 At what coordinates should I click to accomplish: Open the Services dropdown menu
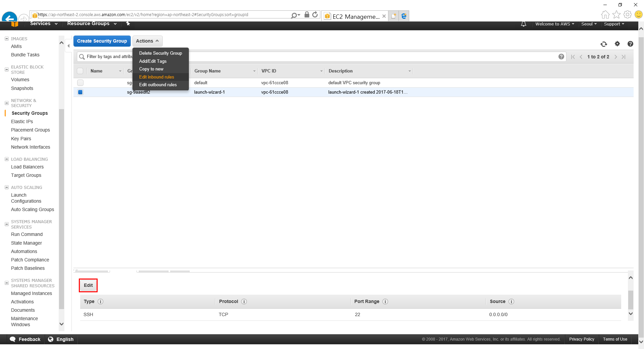pos(44,23)
